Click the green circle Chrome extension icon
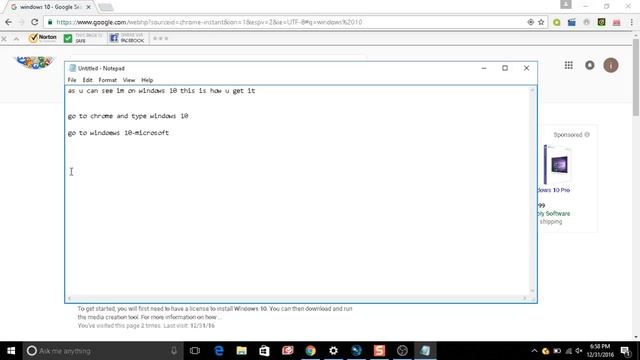Screen dimensions: 640x360 [557, 22]
